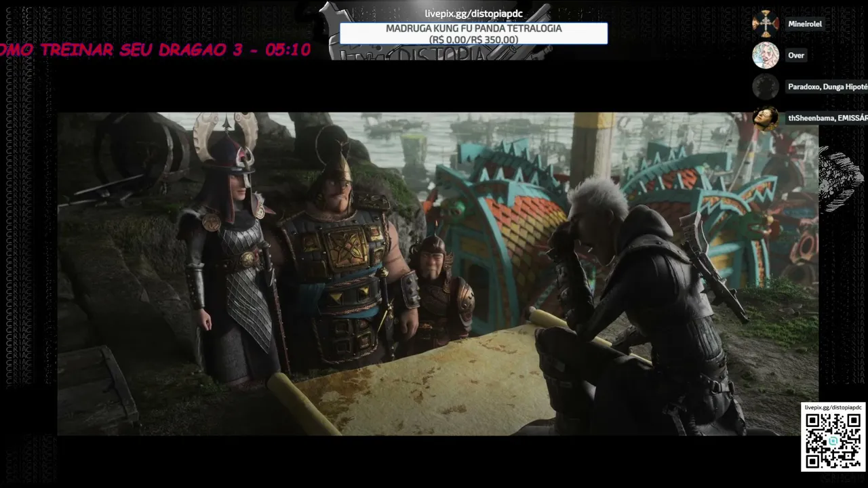Click the Over name label

click(x=796, y=56)
